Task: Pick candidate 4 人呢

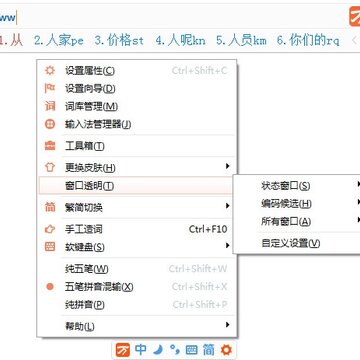Action: pos(180,41)
